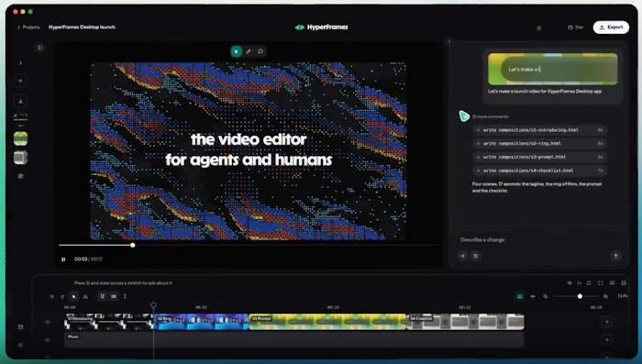Select the pencil draw tool above preview
The width and height of the screenshot is (642, 364).
249,51
